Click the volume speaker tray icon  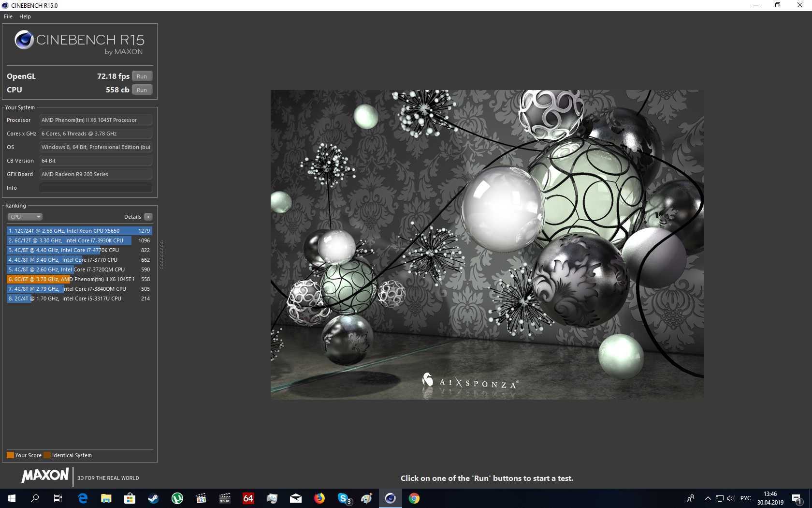(730, 498)
